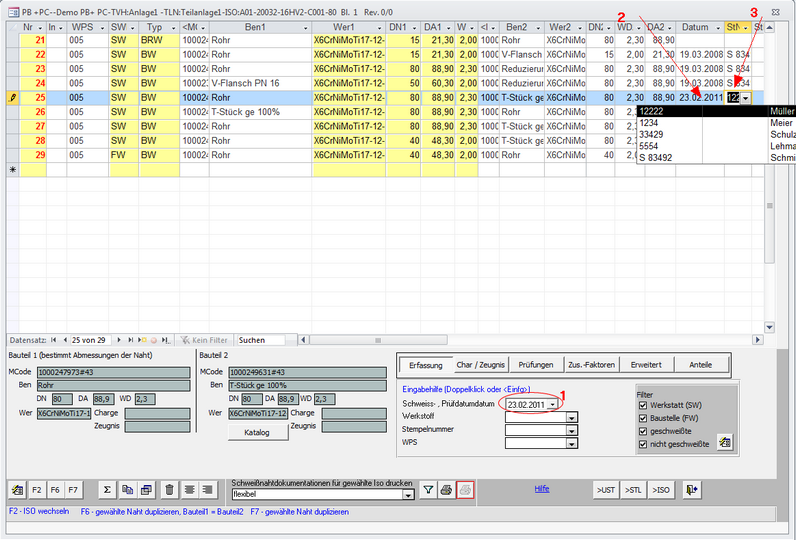This screenshot has width=796, height=540.
Task: Click the Hilfe link
Action: point(542,489)
